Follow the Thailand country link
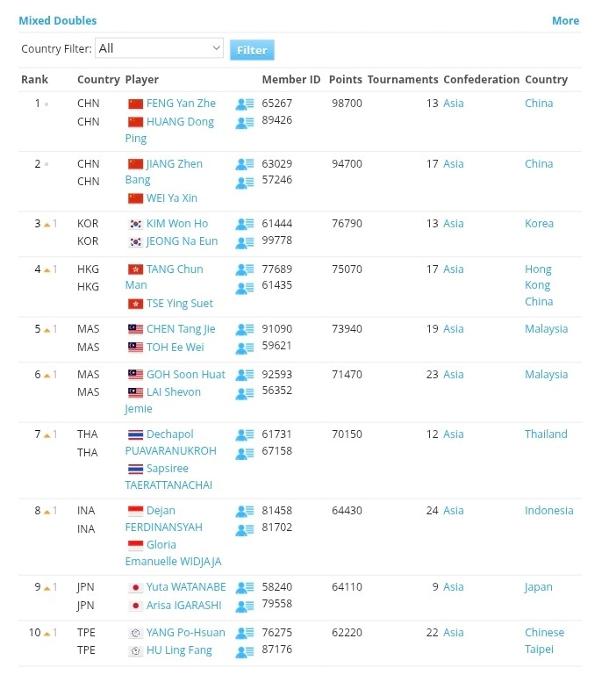Viewport: 616px width, 689px height. 546,434
